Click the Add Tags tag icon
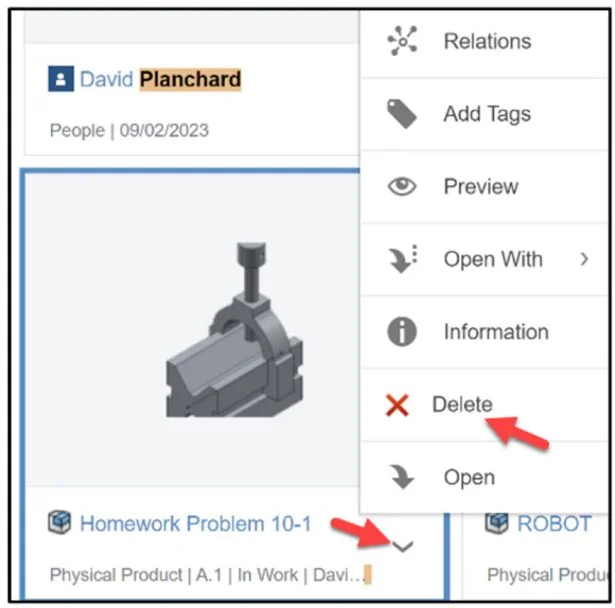Screen dimensions: 615x608 pos(402,114)
